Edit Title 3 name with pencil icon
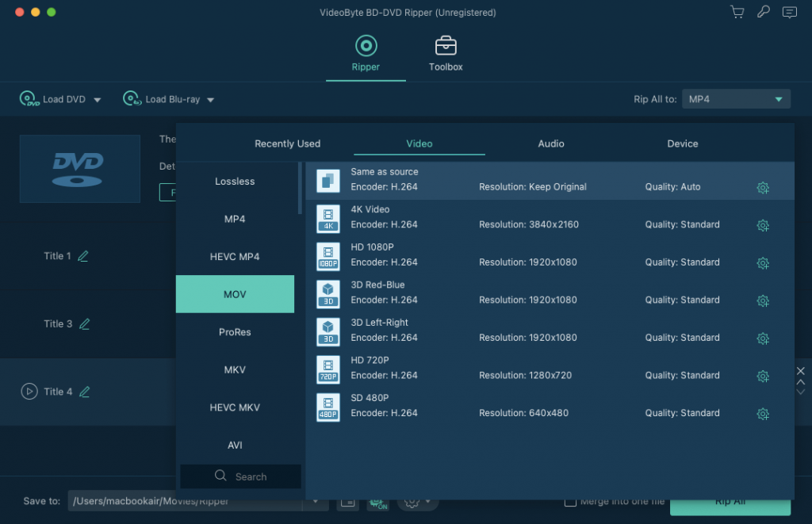This screenshot has height=524, width=812. pyautogui.click(x=84, y=324)
